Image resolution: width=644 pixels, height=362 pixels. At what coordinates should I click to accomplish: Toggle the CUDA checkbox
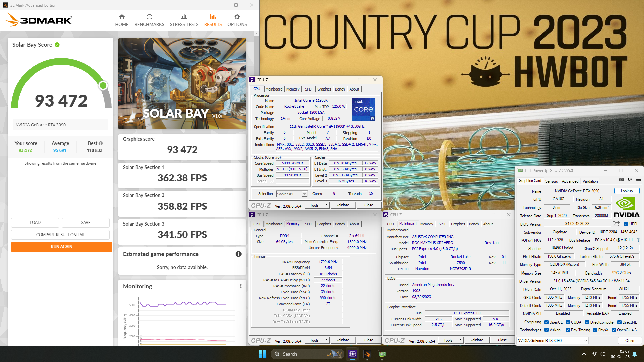point(568,322)
